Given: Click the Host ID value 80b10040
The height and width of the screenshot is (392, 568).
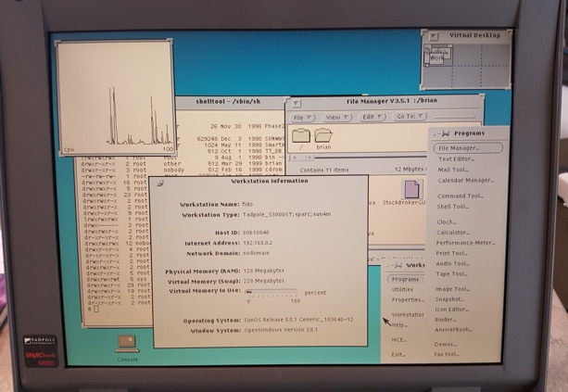Looking at the screenshot, I should (256, 233).
